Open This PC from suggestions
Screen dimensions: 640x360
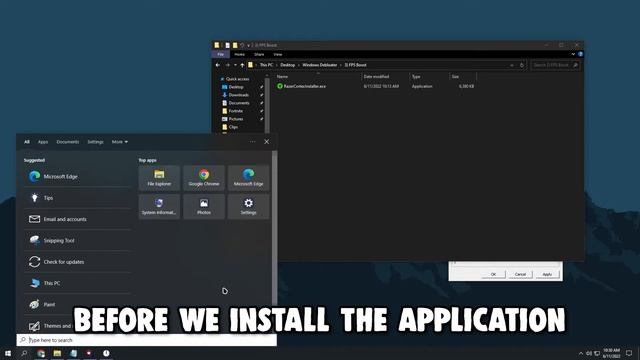pos(77,283)
